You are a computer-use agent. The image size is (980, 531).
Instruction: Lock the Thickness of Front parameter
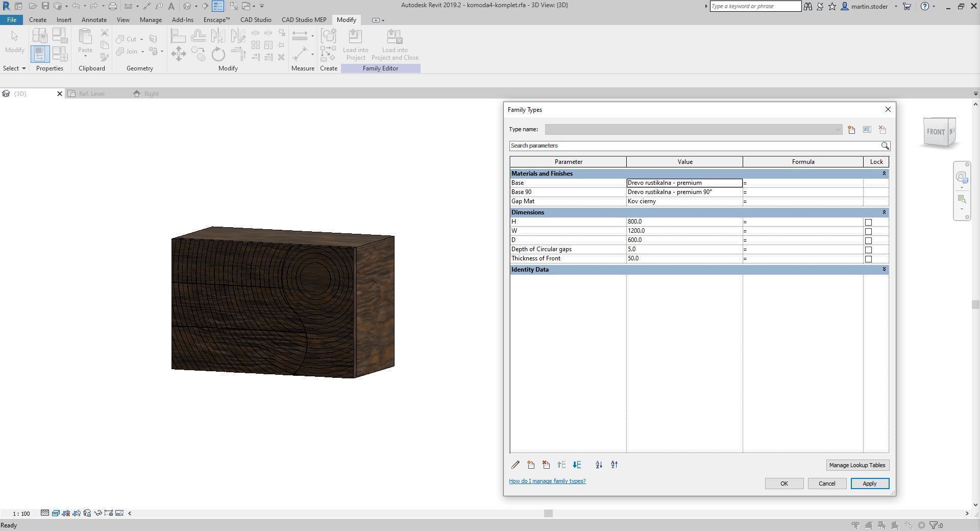(868, 258)
